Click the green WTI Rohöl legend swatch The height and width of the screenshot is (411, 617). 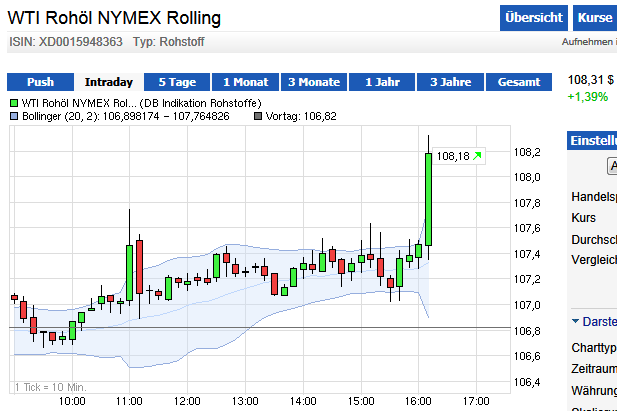click(x=14, y=103)
